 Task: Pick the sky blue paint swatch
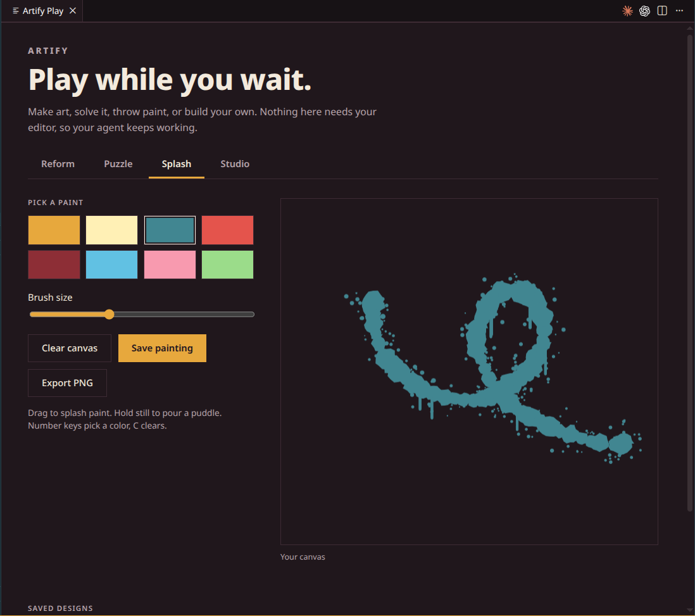coord(111,265)
